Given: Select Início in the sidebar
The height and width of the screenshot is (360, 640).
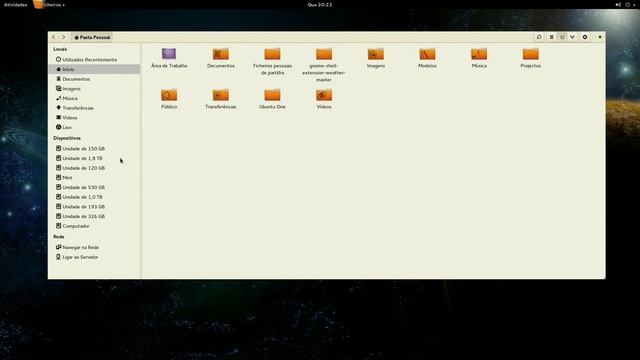Looking at the screenshot, I should click(94, 69).
